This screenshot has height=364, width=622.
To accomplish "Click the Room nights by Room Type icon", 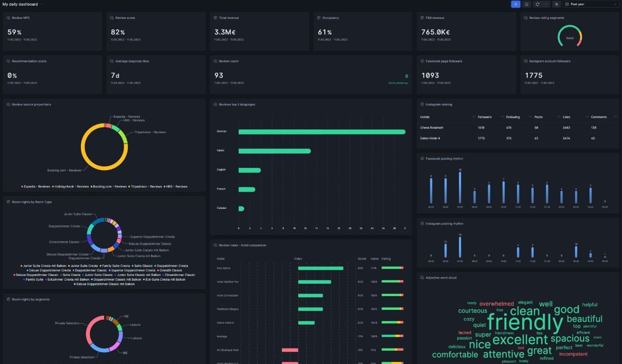I will [x=9, y=202].
